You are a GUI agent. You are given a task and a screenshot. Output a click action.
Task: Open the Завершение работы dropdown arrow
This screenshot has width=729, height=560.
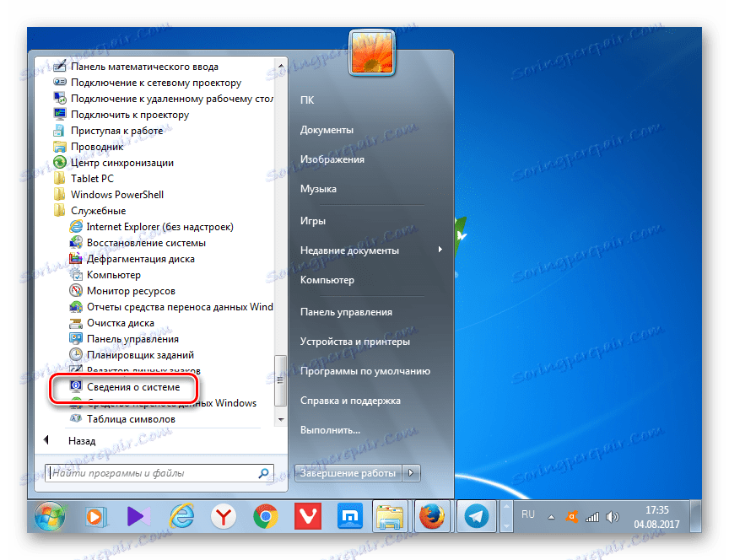tap(411, 473)
